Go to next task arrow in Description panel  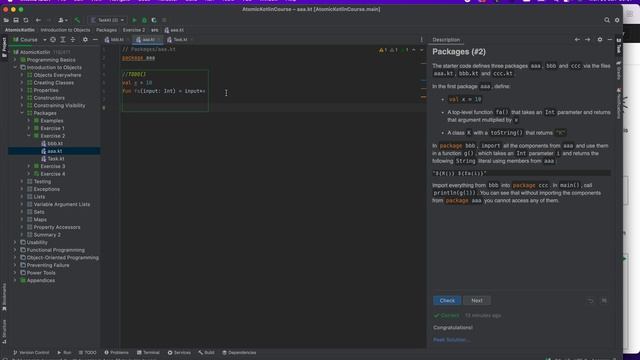588,40
